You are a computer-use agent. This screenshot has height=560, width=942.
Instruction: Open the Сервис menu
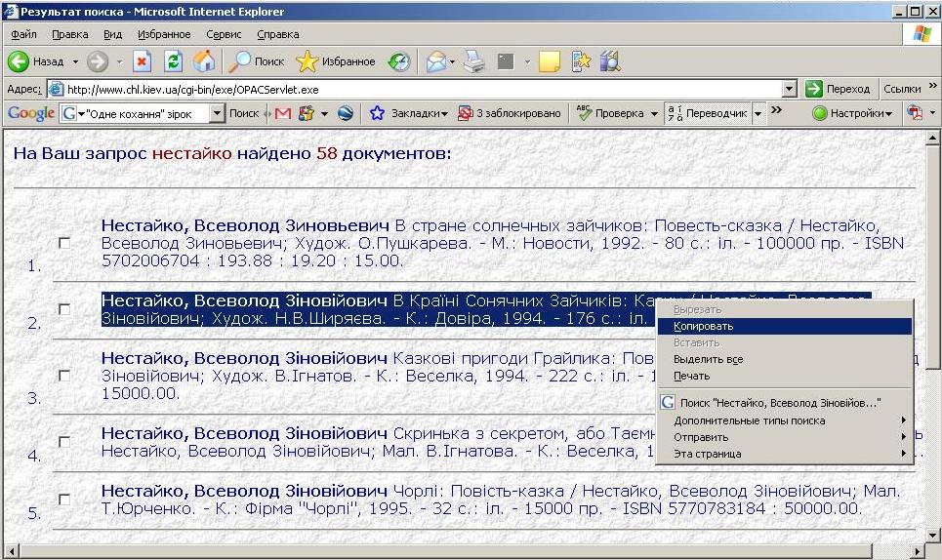(x=224, y=34)
